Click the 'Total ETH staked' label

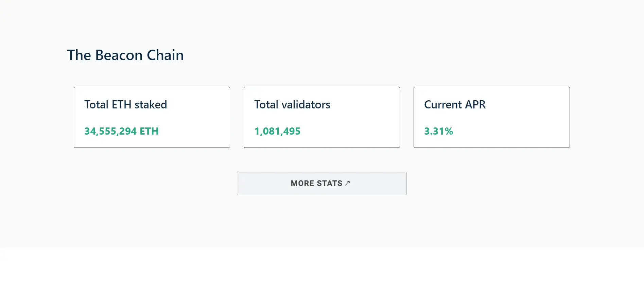tap(125, 105)
